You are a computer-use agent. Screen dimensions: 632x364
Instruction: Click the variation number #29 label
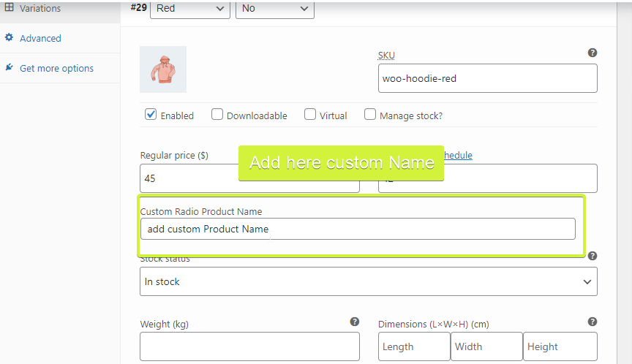tap(139, 7)
